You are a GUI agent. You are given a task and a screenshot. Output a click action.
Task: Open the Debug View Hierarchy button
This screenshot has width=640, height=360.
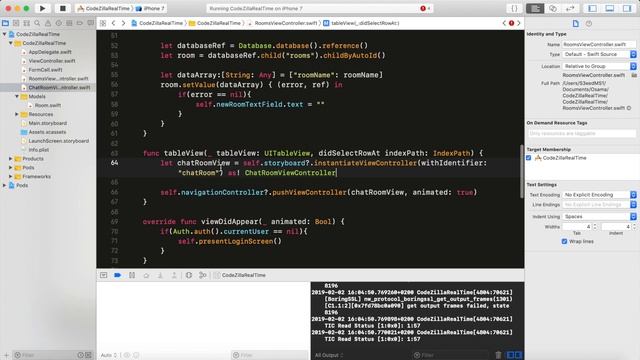click(189, 276)
